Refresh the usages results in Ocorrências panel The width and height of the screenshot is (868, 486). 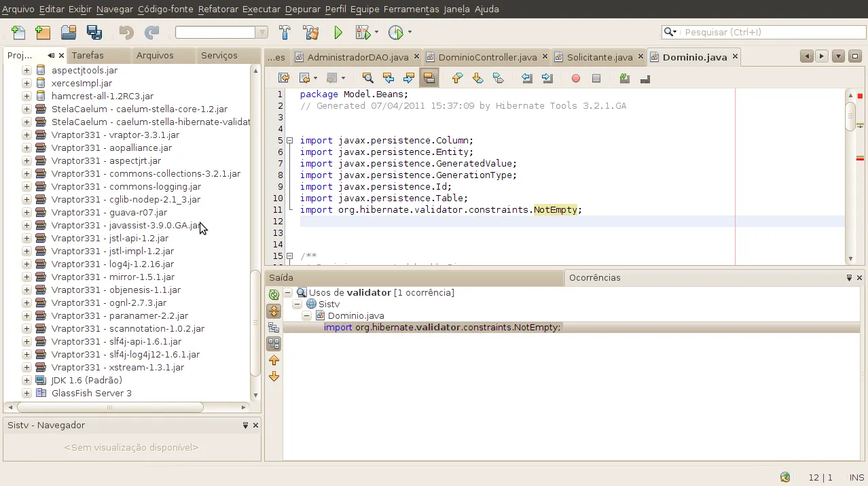274,295
